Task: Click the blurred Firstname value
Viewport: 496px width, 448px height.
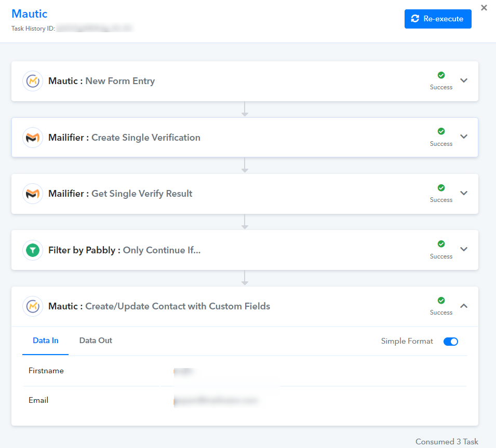Action: coord(184,371)
